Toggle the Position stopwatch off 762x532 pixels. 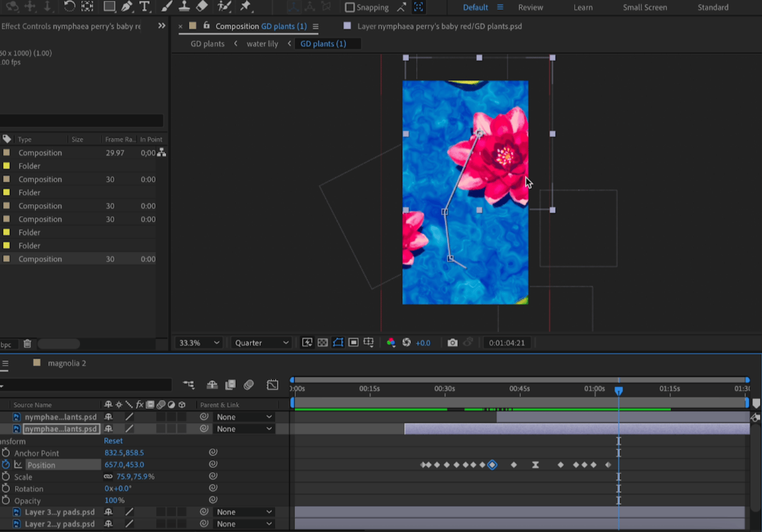(6, 464)
